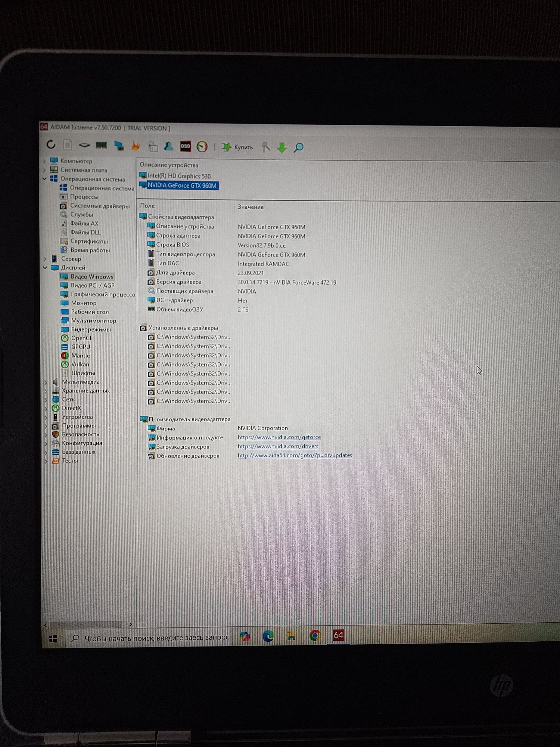Click the speedometer gauge toolbar icon
Screen dimensions: 560x747
[202, 147]
